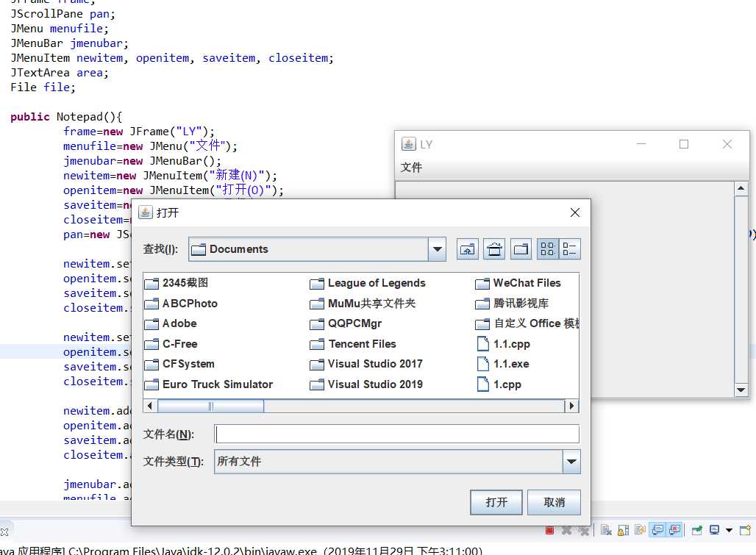Viewport: 756px width, 555px height.
Task: Expand the Documents look-in dropdown
Action: click(x=437, y=249)
